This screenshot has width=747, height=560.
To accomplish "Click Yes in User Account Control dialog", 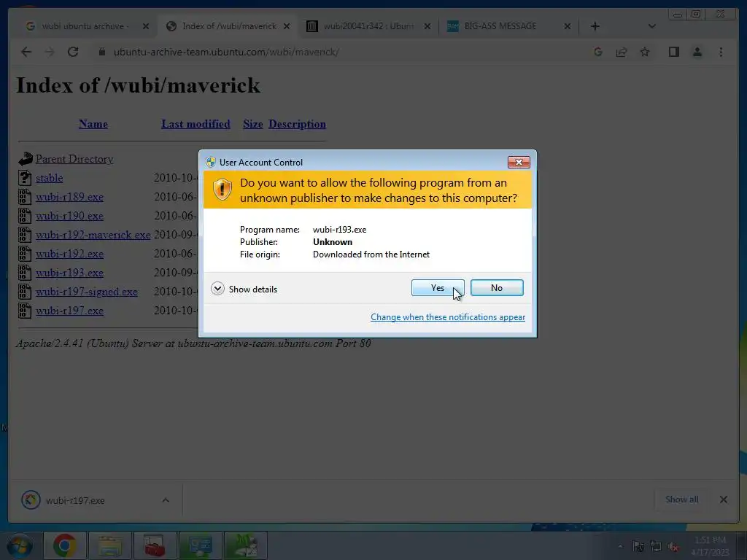I will click(x=438, y=287).
